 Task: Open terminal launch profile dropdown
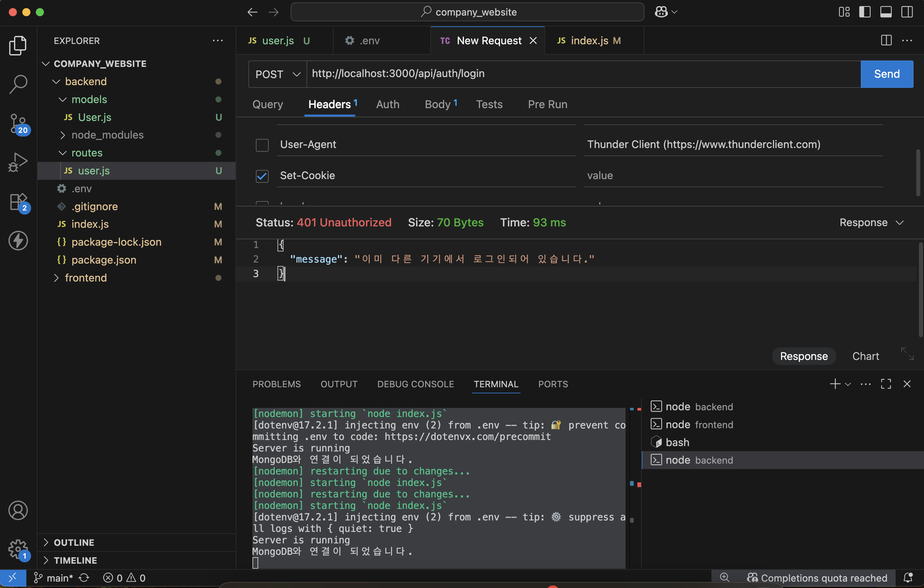[x=848, y=384]
